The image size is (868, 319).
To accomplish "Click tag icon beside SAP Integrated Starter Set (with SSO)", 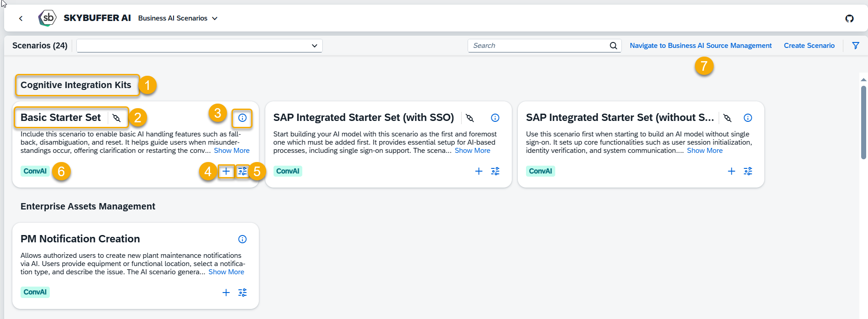I will click(469, 118).
